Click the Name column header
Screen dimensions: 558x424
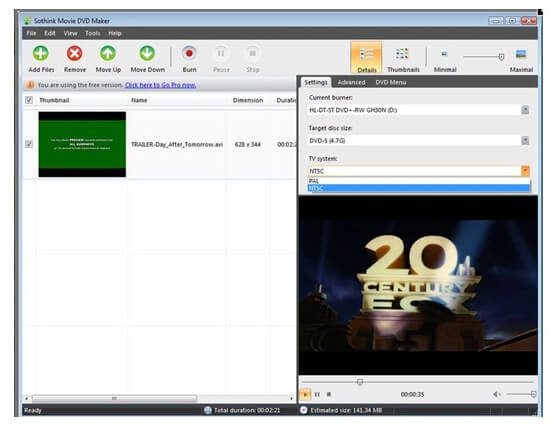pos(139,100)
